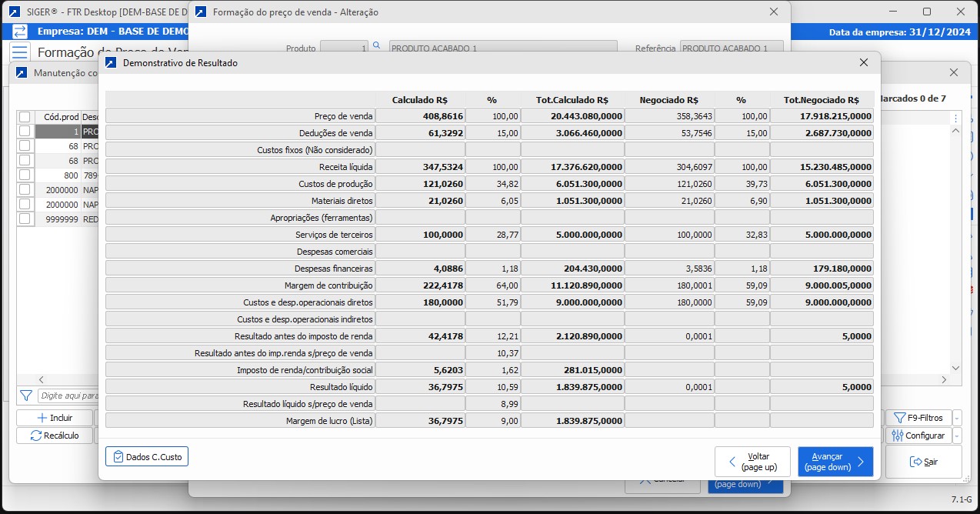The height and width of the screenshot is (514, 980).
Task: Click the funnel filter icon
Action: click(x=25, y=396)
